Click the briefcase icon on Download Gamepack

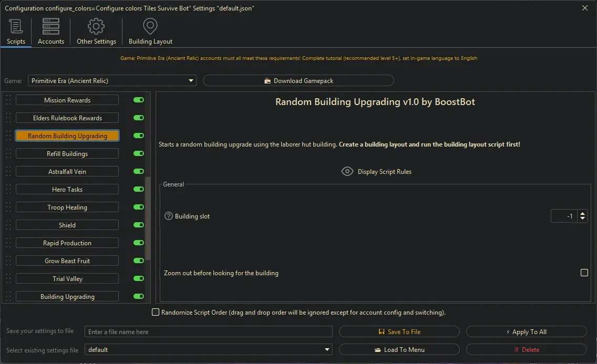coord(267,80)
